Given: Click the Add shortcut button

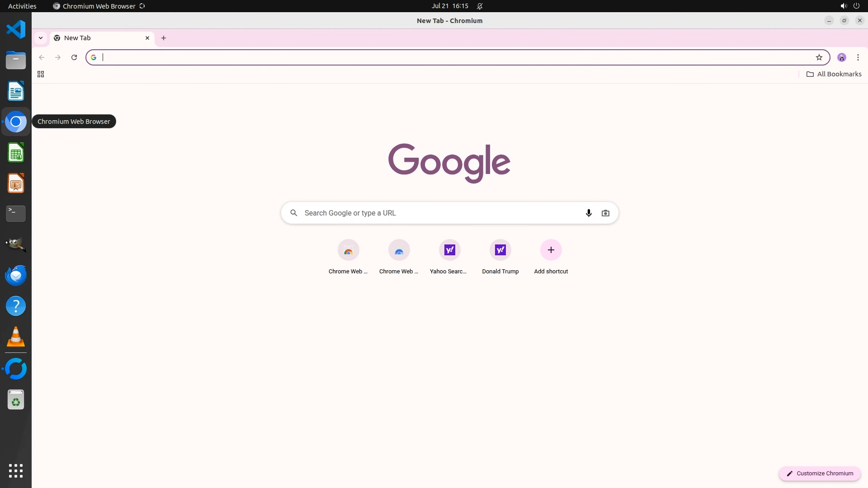Looking at the screenshot, I should (x=551, y=250).
